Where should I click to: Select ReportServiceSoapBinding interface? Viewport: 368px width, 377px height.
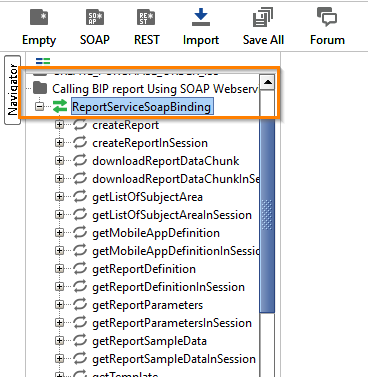pyautogui.click(x=142, y=107)
